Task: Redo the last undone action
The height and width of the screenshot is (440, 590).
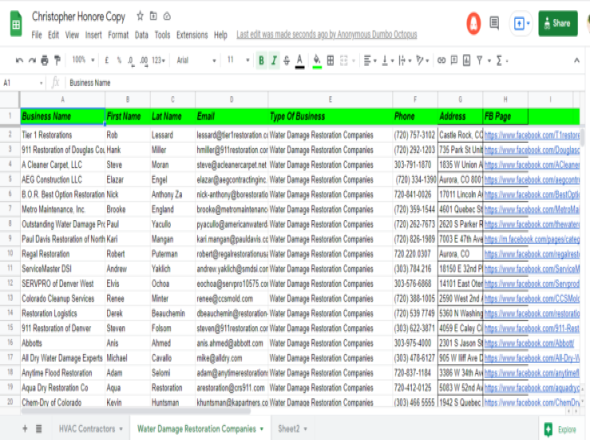Action: tap(32, 60)
